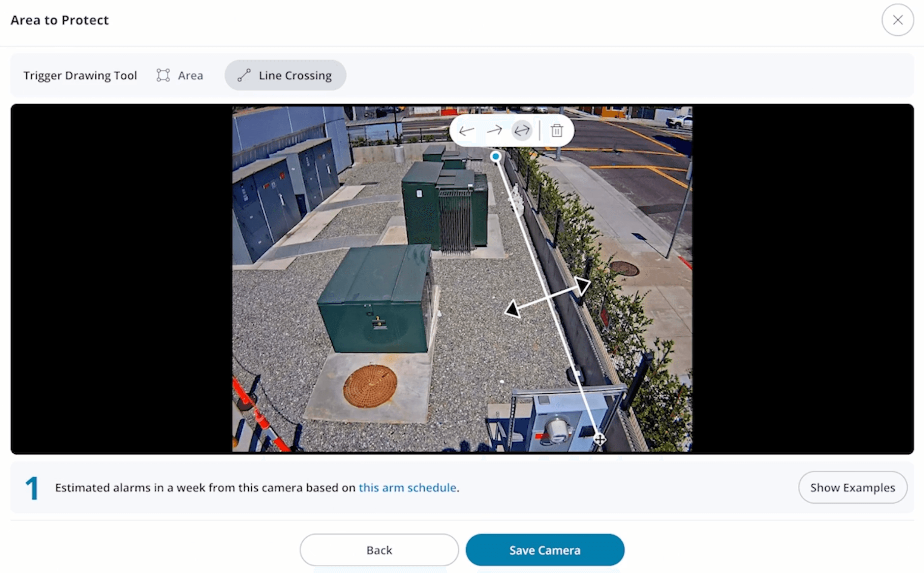Click the Line Crossing diagonal icon
924x573 pixels.
(x=244, y=76)
